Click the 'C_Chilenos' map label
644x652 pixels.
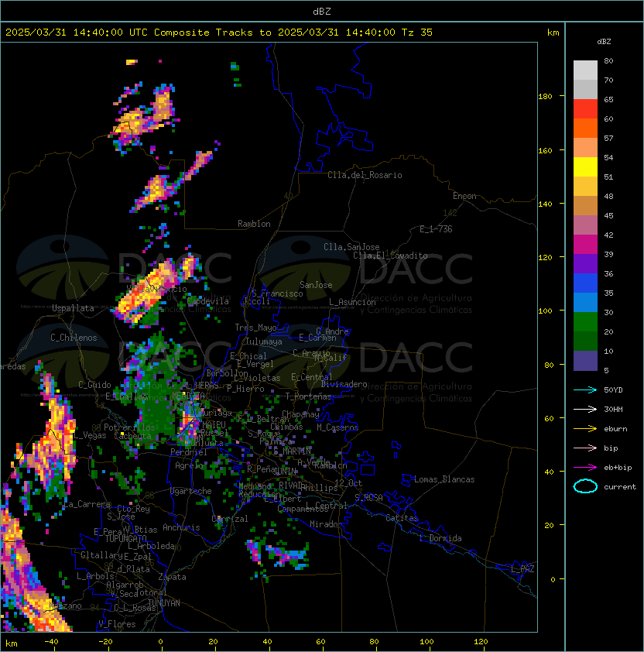pyautogui.click(x=74, y=338)
